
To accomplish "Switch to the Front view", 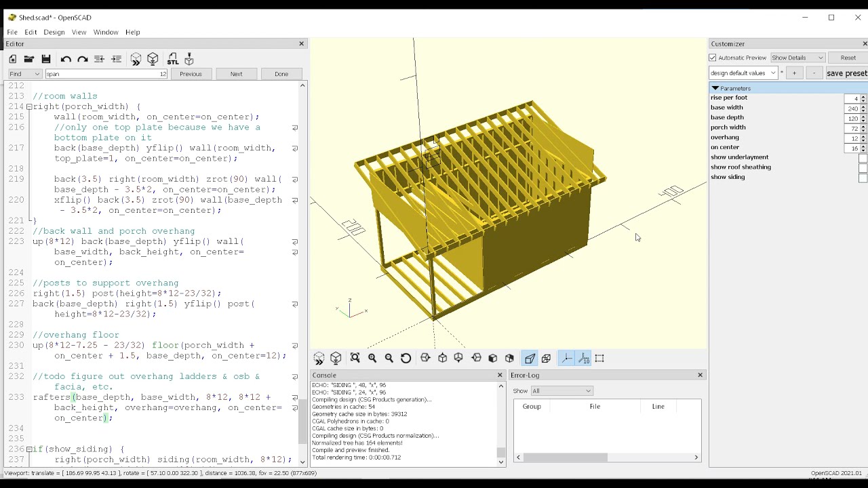I will (x=493, y=358).
